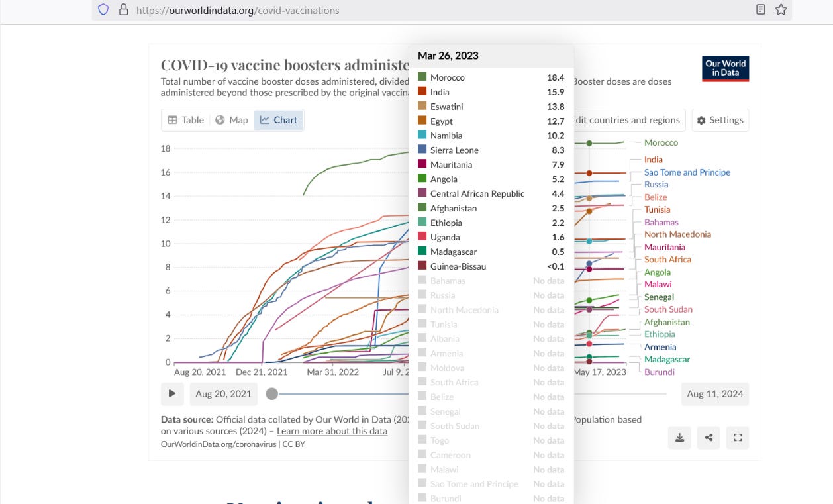Click the Firefox tracking protection shield icon
Image resolution: width=833 pixels, height=504 pixels.
103,10
